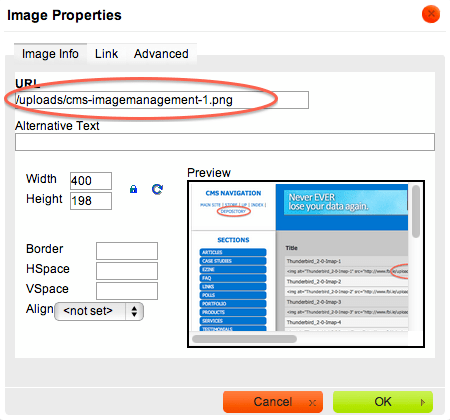
Task: Click the Cancel button
Action: pyautogui.click(x=273, y=402)
